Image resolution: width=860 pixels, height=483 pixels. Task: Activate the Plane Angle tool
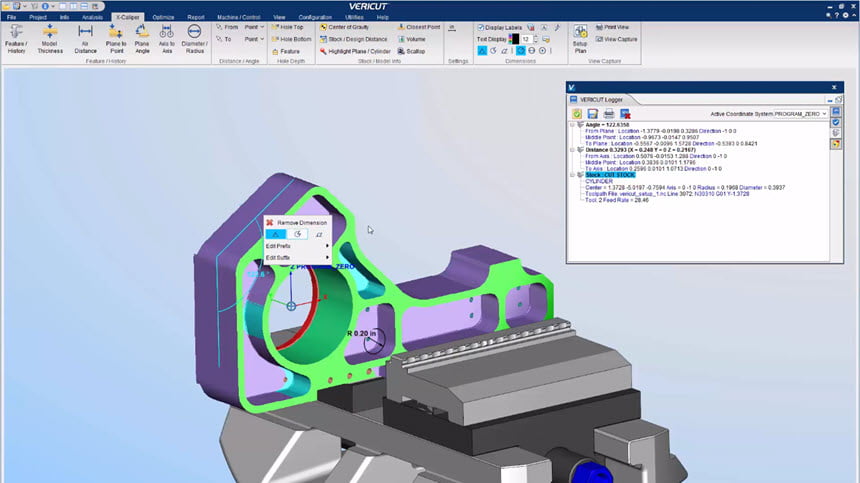[x=142, y=39]
